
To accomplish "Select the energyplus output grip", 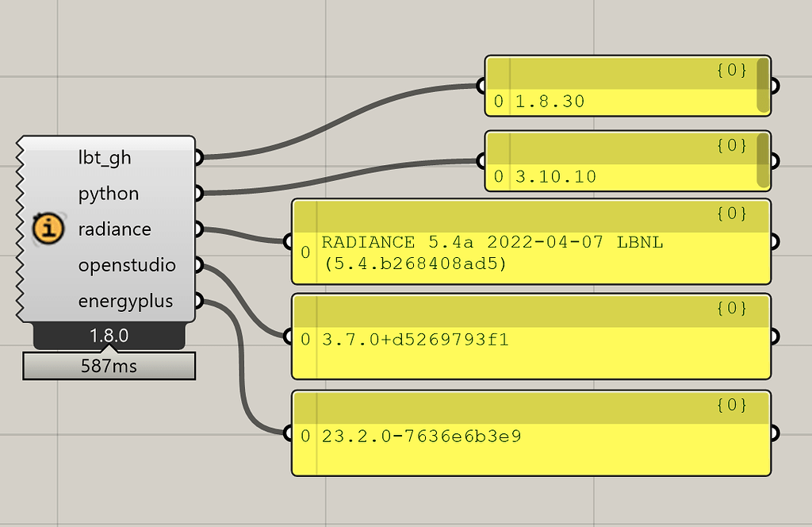I will [199, 300].
